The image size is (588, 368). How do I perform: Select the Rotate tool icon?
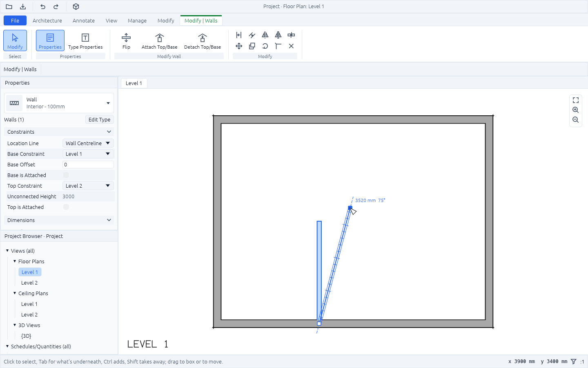coord(265,46)
